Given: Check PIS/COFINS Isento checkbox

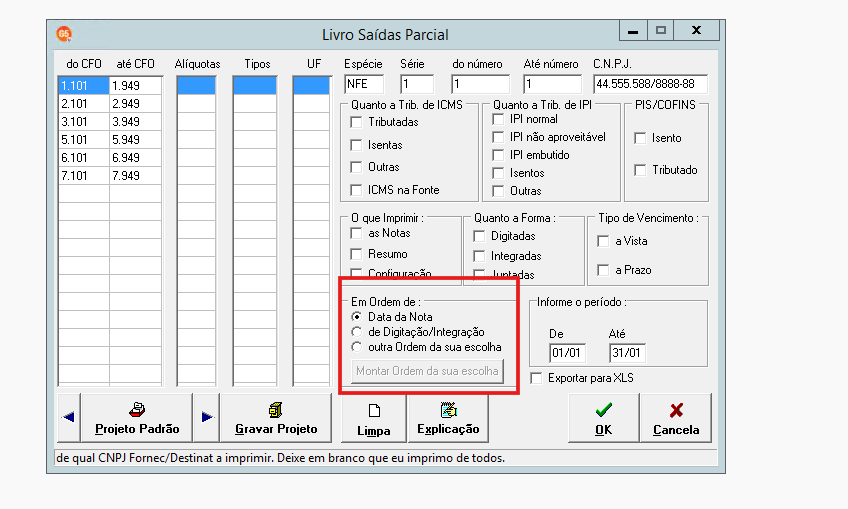Looking at the screenshot, I should pyautogui.click(x=640, y=138).
